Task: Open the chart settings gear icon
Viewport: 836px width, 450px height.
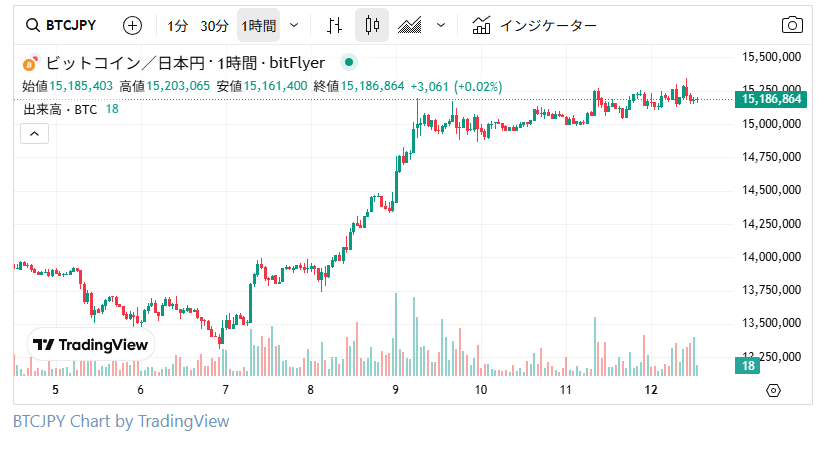Action: (x=772, y=390)
